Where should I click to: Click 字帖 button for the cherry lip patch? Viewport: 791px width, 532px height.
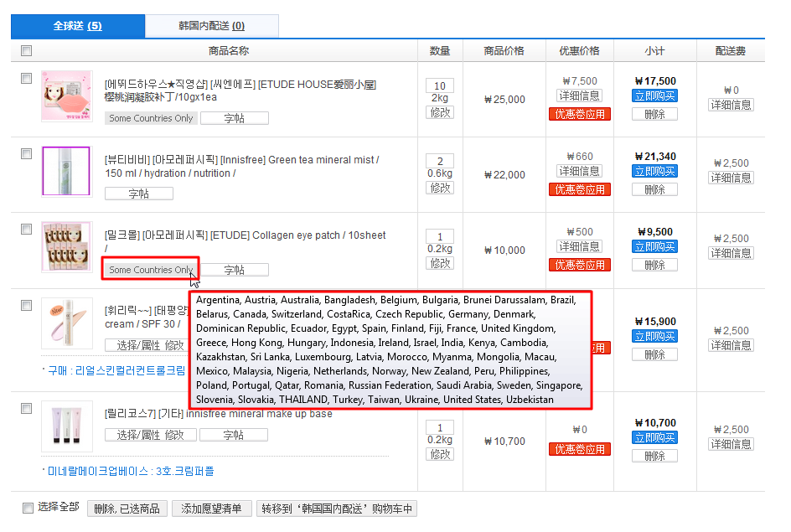(x=235, y=118)
